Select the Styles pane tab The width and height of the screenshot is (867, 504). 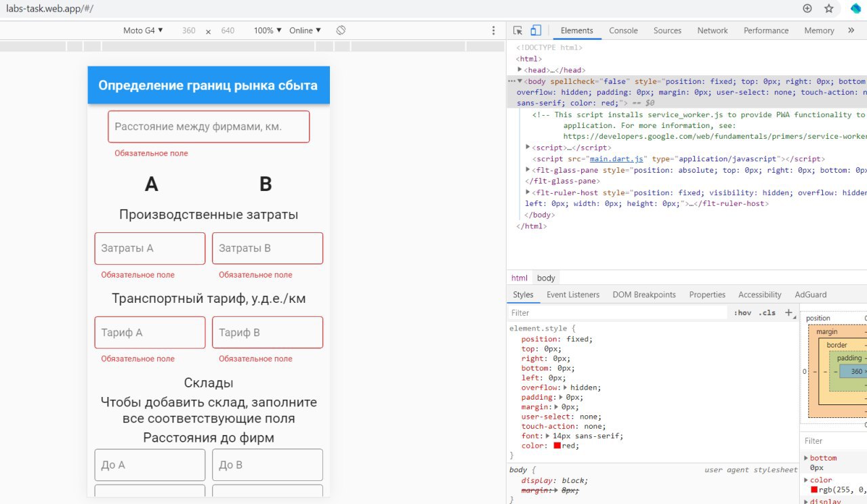point(523,295)
